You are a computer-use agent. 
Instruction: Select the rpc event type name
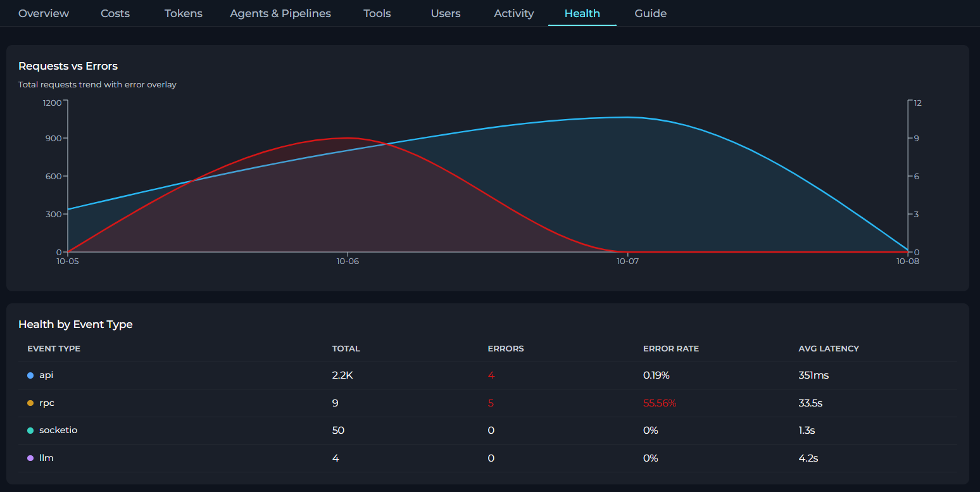pos(47,403)
